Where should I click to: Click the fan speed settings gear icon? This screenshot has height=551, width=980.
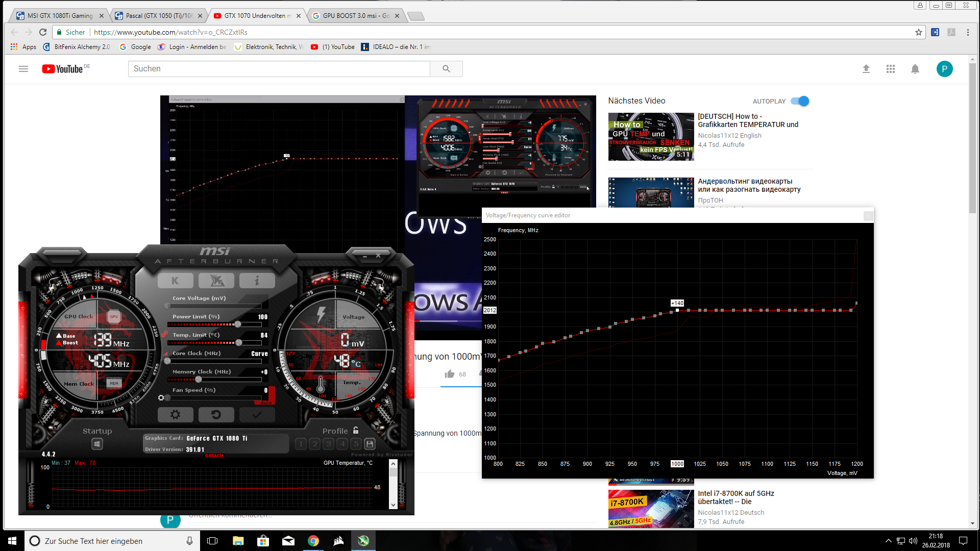pos(161,397)
